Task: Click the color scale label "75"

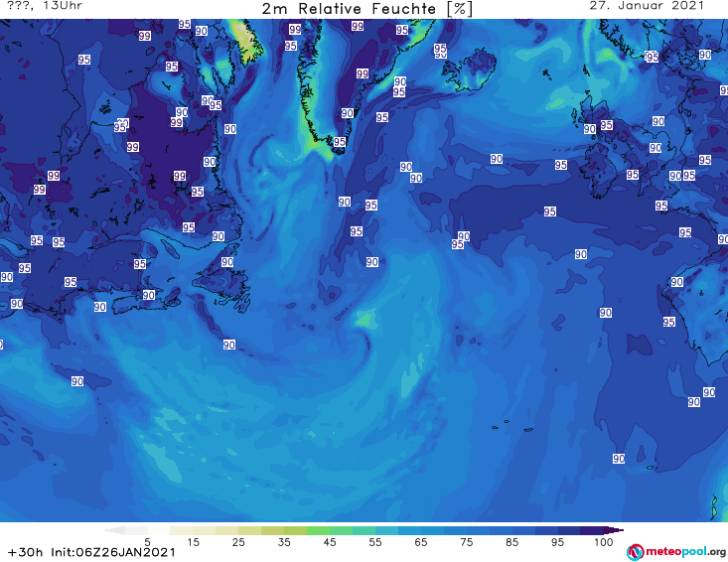Action: (466, 542)
